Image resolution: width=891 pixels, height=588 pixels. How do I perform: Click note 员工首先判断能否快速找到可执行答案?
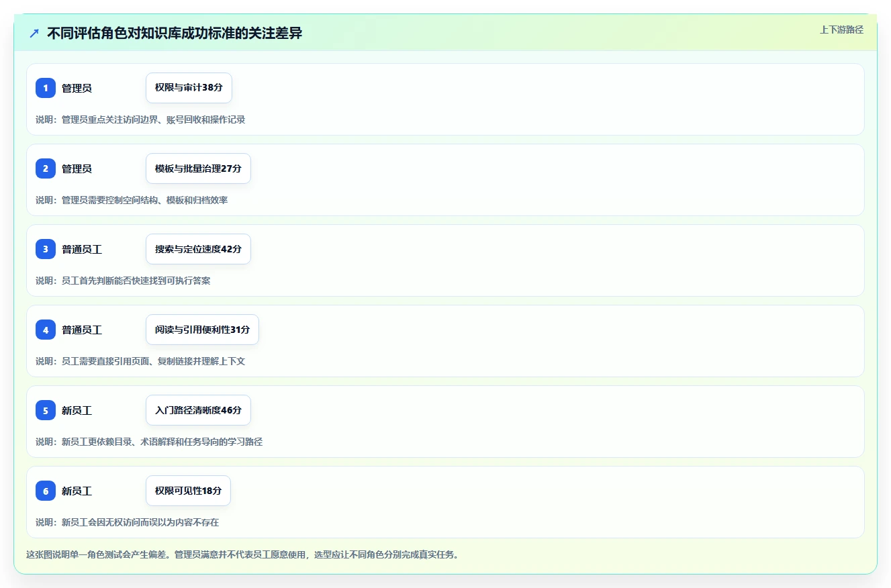(x=123, y=281)
